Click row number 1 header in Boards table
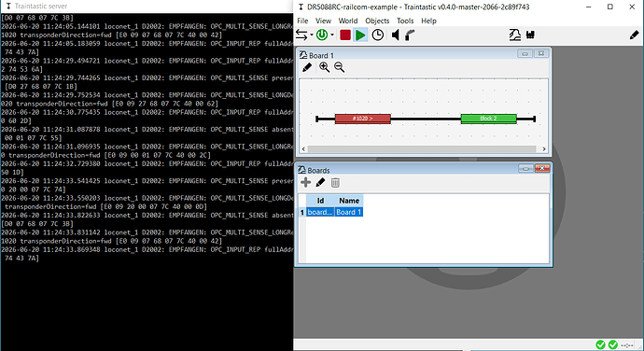The image size is (644, 351). pos(301,212)
